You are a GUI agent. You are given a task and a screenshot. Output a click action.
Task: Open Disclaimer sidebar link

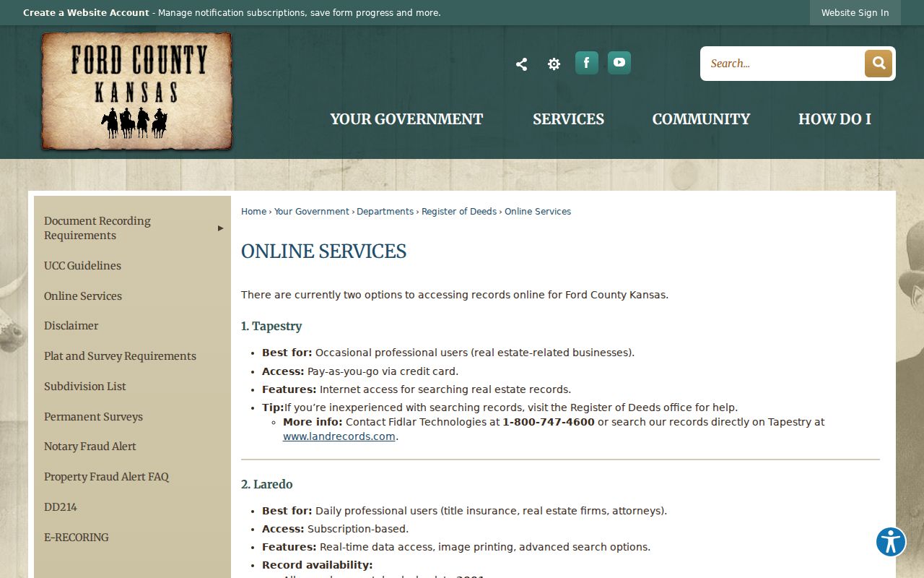point(71,326)
